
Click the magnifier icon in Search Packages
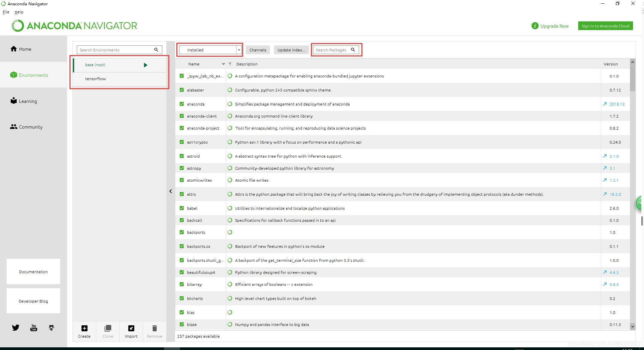click(x=353, y=50)
